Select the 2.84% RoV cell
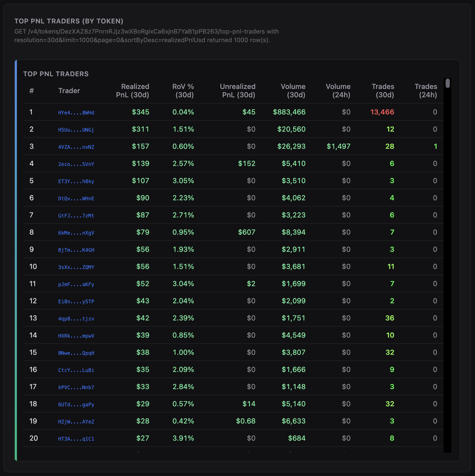The height and width of the screenshot is (476, 475). coord(183,387)
